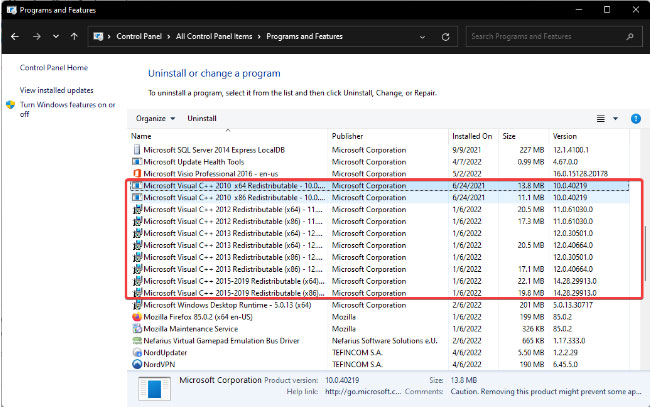Click the search magnifier icon
This screenshot has height=407, width=650.
point(630,36)
